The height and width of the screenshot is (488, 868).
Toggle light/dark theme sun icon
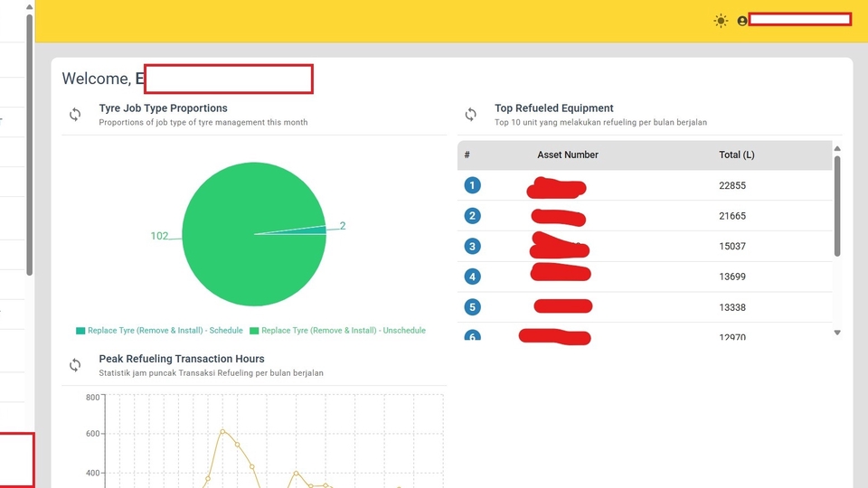pos(721,21)
